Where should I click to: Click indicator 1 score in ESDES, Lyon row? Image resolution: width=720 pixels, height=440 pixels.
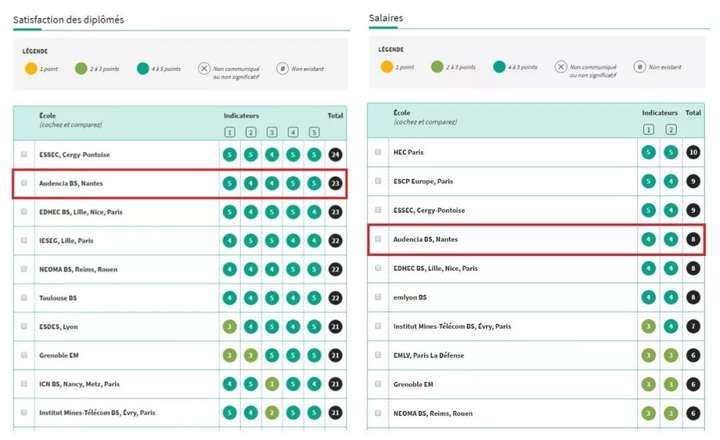pyautogui.click(x=230, y=327)
